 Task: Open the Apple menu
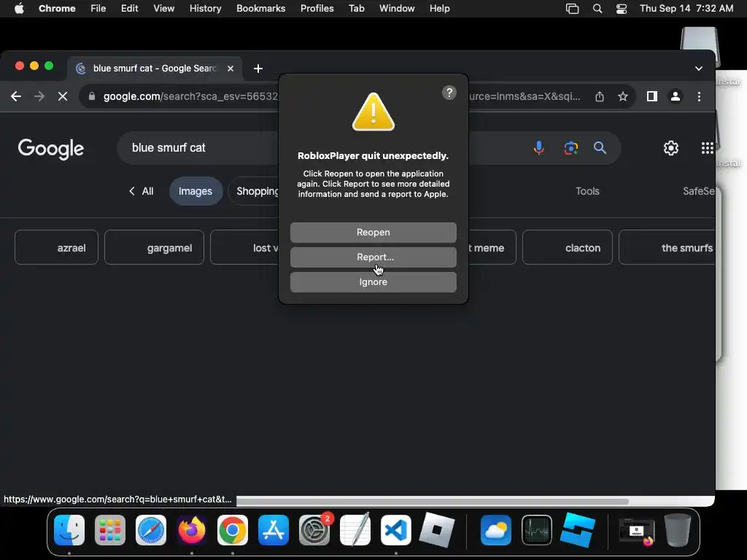coord(19,9)
